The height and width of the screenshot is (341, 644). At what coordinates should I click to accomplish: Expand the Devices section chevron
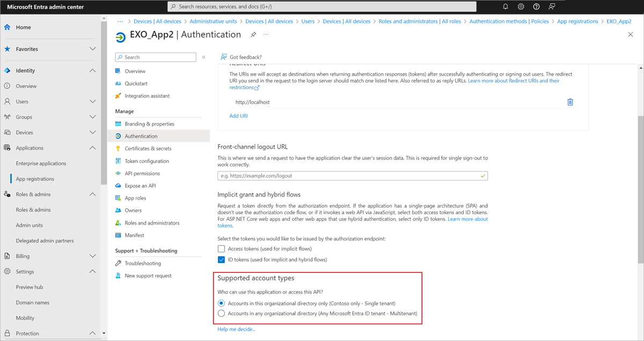(92, 132)
